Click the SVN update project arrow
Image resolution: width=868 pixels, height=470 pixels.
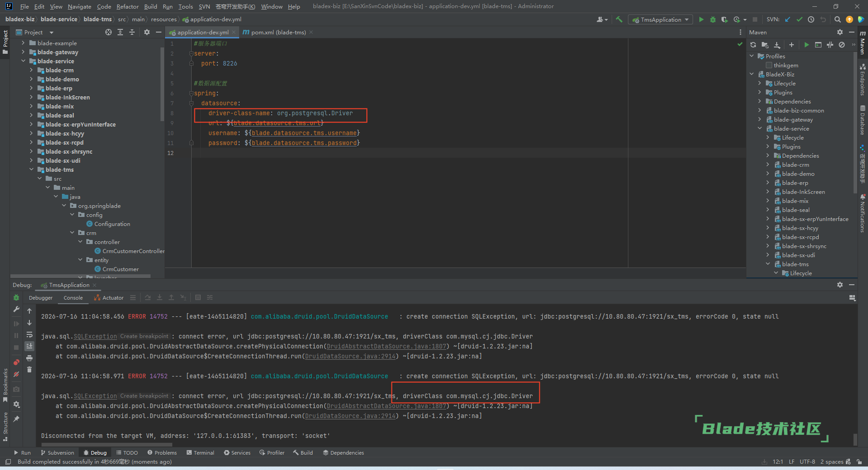pyautogui.click(x=788, y=19)
